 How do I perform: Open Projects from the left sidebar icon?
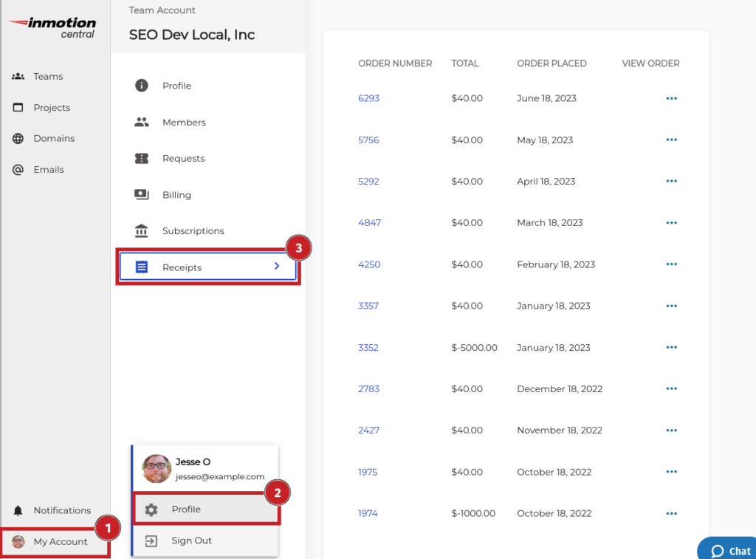tap(17, 107)
